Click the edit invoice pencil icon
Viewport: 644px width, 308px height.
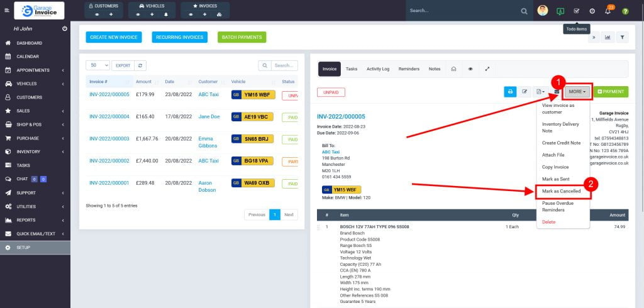pyautogui.click(x=525, y=92)
